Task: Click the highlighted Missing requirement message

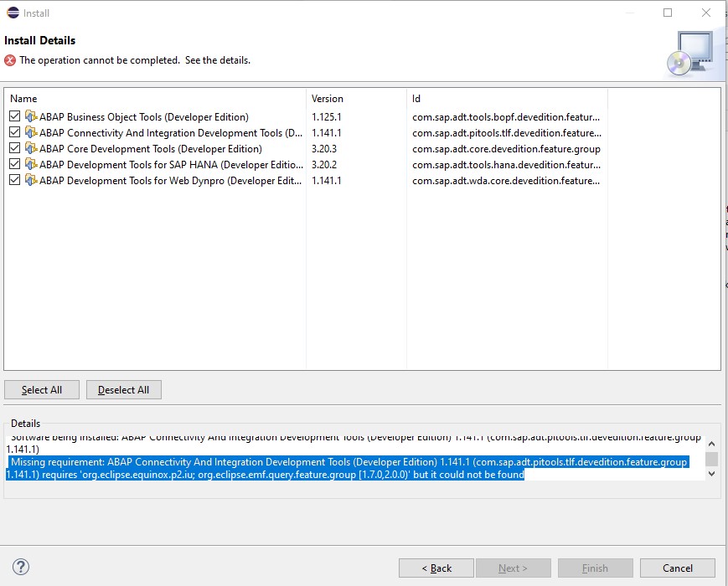Action: 347,468
